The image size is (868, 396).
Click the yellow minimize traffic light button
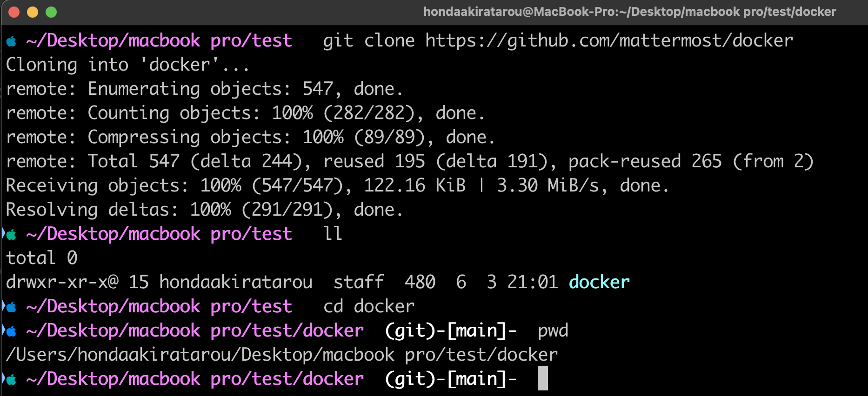(x=33, y=13)
